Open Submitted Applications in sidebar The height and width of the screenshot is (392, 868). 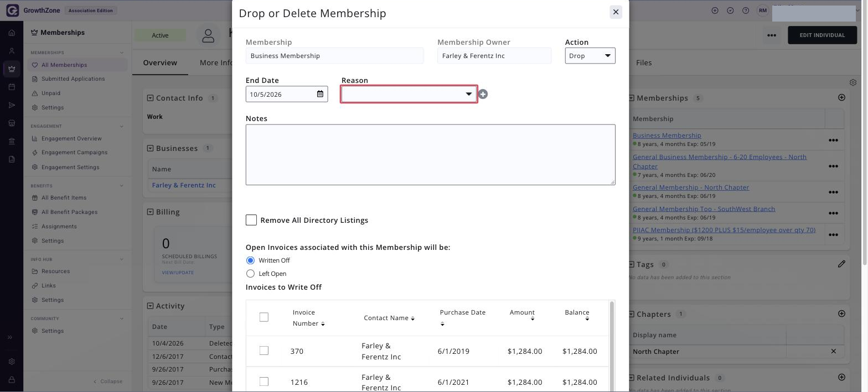pos(73,79)
